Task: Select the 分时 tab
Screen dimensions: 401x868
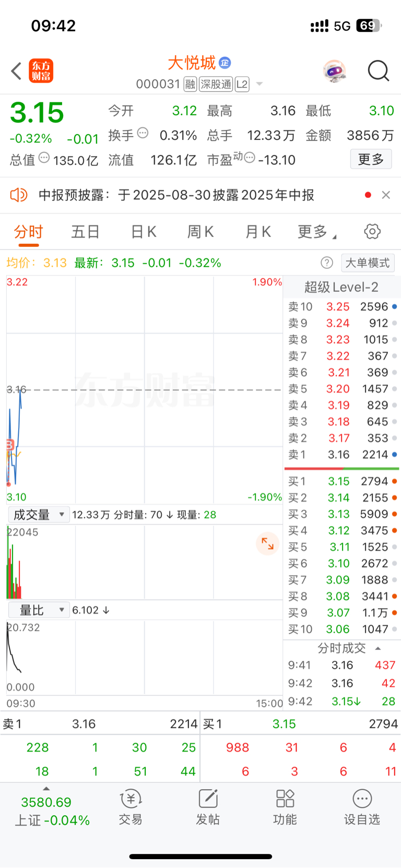Action: coord(28,232)
